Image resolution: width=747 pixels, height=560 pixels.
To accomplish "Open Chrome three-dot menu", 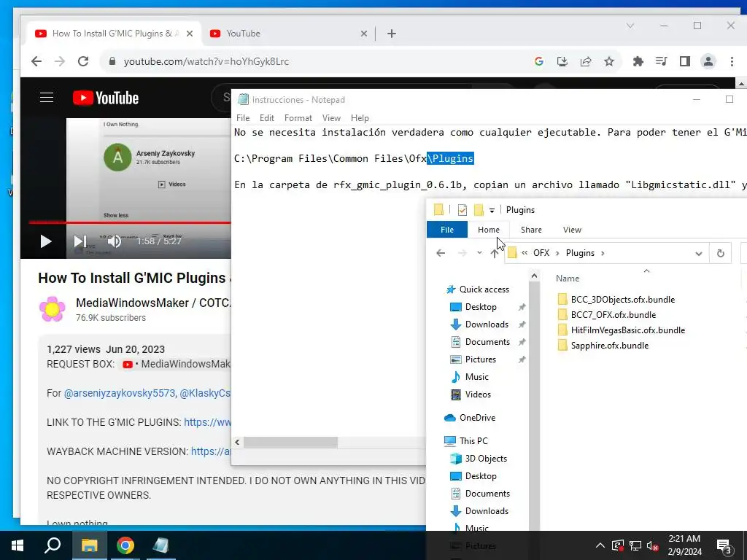I will pyautogui.click(x=732, y=61).
